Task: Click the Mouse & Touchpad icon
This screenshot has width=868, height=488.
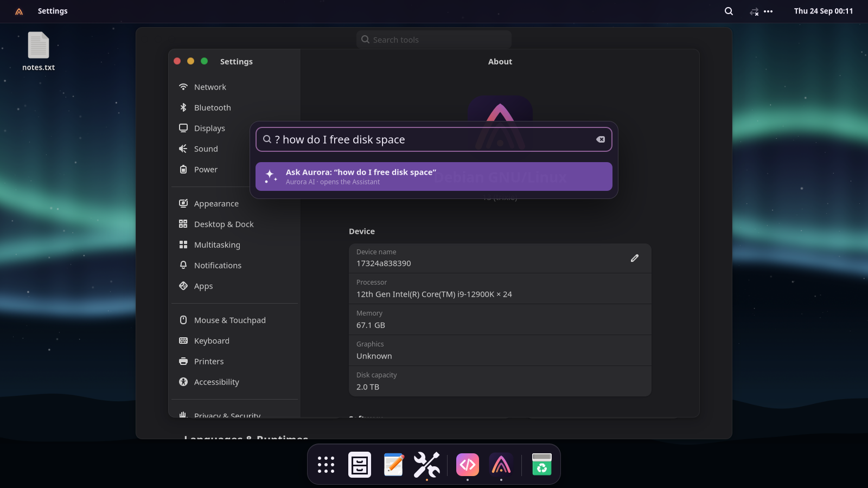Action: (x=183, y=320)
